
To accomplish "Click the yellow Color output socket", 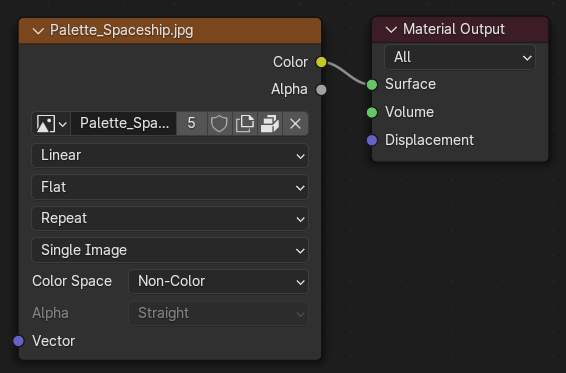I will (321, 62).
